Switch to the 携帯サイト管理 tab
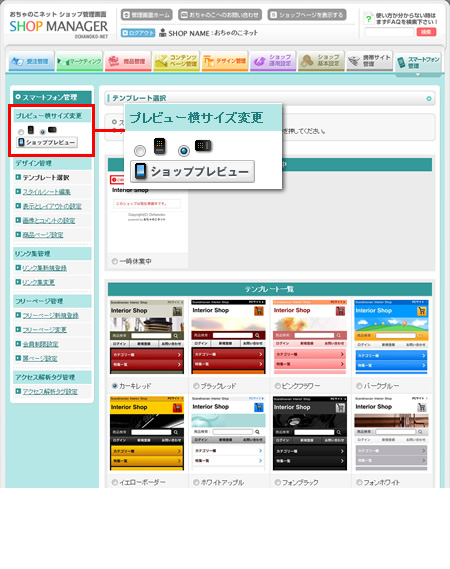Image resolution: width=450 pixels, height=569 pixels. [x=369, y=61]
